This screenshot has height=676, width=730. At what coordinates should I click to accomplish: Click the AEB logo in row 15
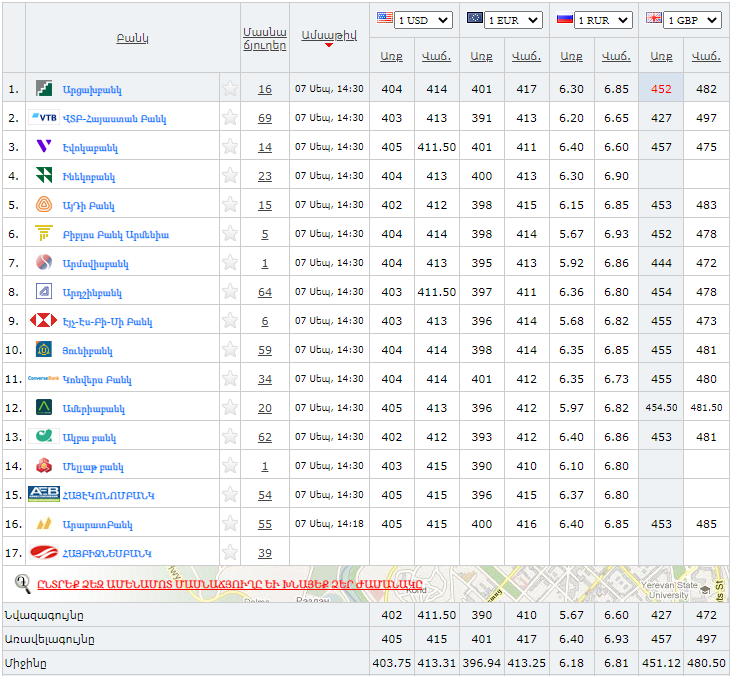[x=44, y=494]
